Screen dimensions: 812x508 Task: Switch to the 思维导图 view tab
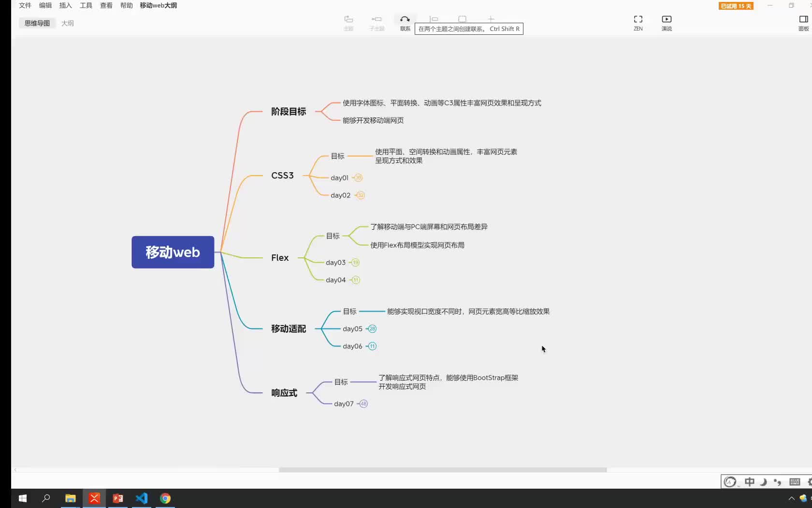37,23
